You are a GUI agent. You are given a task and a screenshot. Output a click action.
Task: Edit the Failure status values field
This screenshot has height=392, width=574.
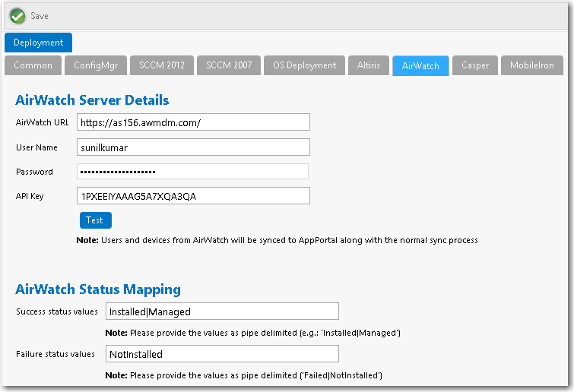(x=222, y=354)
